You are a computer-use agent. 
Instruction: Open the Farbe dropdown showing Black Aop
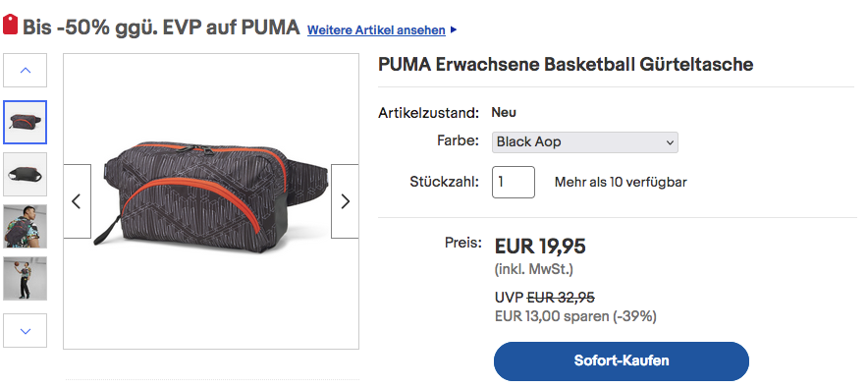coord(584,142)
